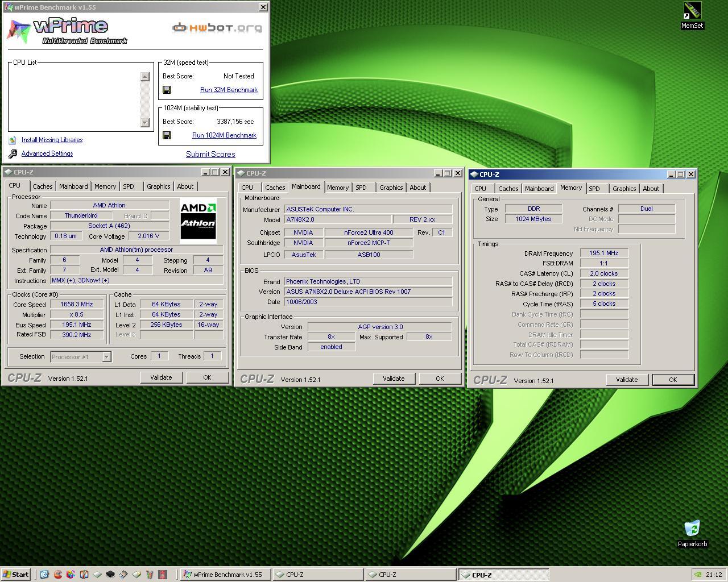Select SPD tab in middle CPU-Z window
Viewport: 728px width, 582px height.
pos(361,188)
